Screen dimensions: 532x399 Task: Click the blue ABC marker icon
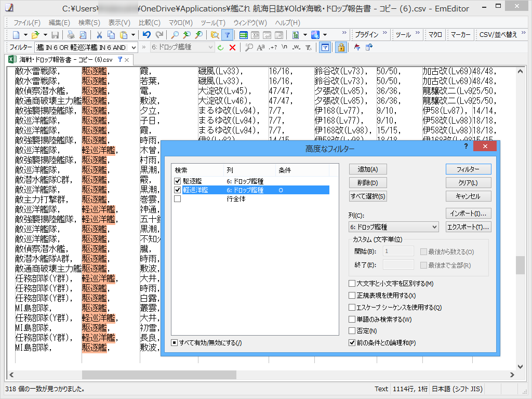(x=315, y=35)
